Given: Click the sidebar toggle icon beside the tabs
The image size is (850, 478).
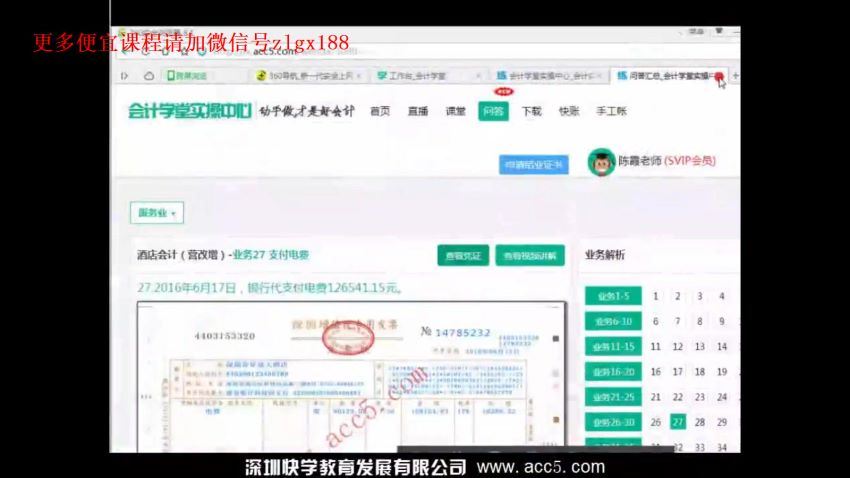Looking at the screenshot, I should [x=125, y=76].
